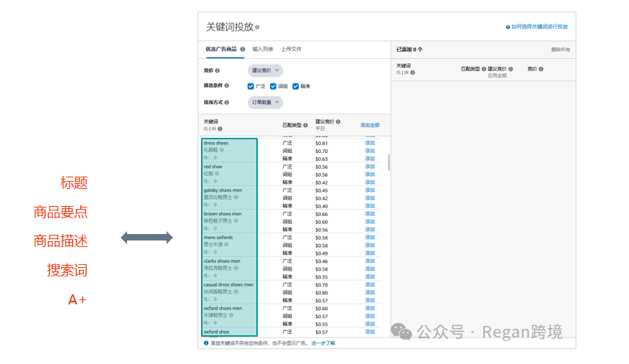Click help icon before 如何选择关键词进行投放

point(508,27)
